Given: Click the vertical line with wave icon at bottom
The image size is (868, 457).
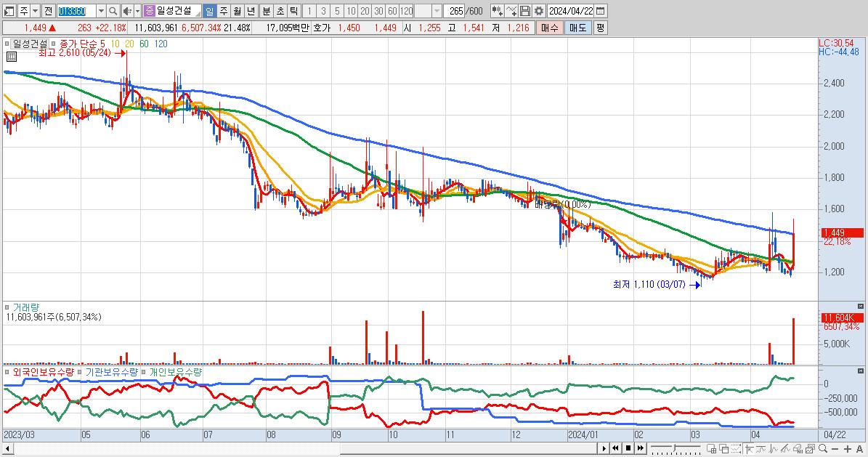Looking at the screenshot, I should click(774, 448).
